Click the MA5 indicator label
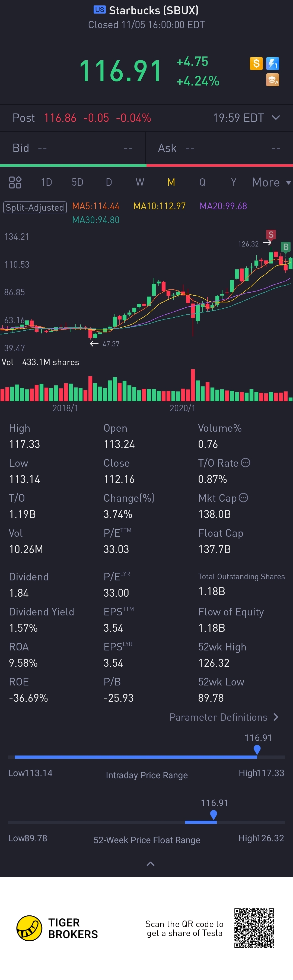 tap(96, 206)
